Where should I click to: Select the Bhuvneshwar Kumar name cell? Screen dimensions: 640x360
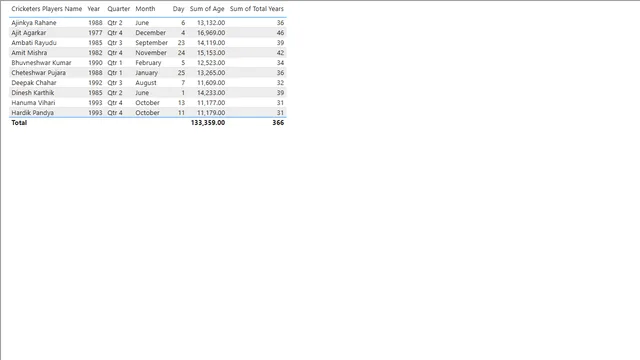(x=41, y=63)
